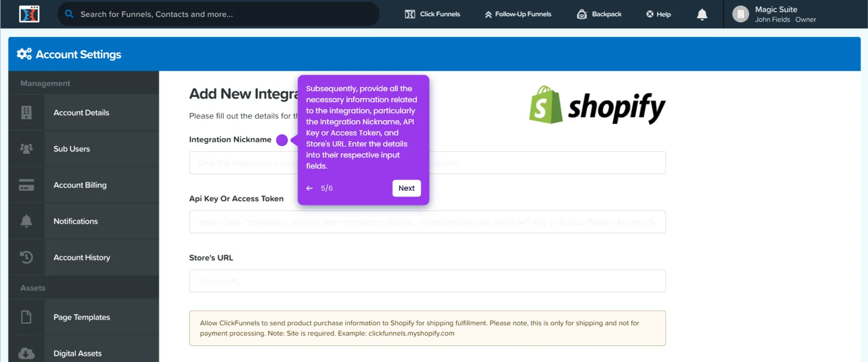
Task: Click the Sub Users people icon
Action: click(x=26, y=149)
